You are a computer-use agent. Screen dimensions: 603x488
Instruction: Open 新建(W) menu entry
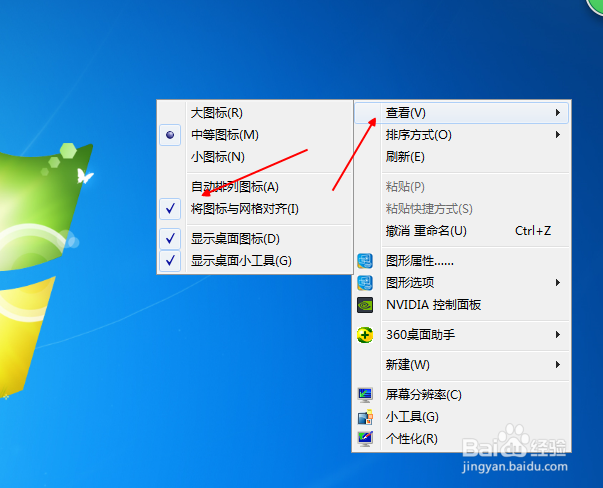click(461, 365)
